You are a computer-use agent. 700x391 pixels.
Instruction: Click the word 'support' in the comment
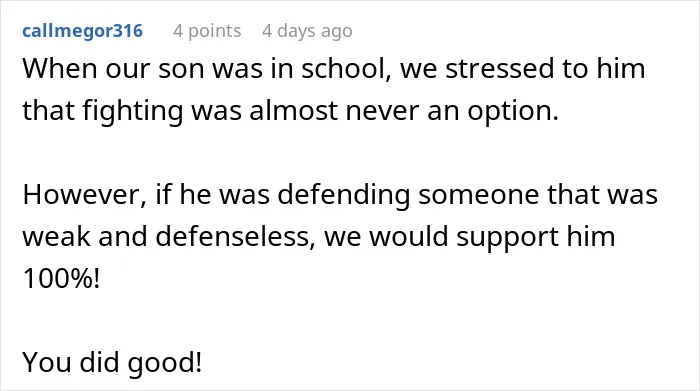507,237
